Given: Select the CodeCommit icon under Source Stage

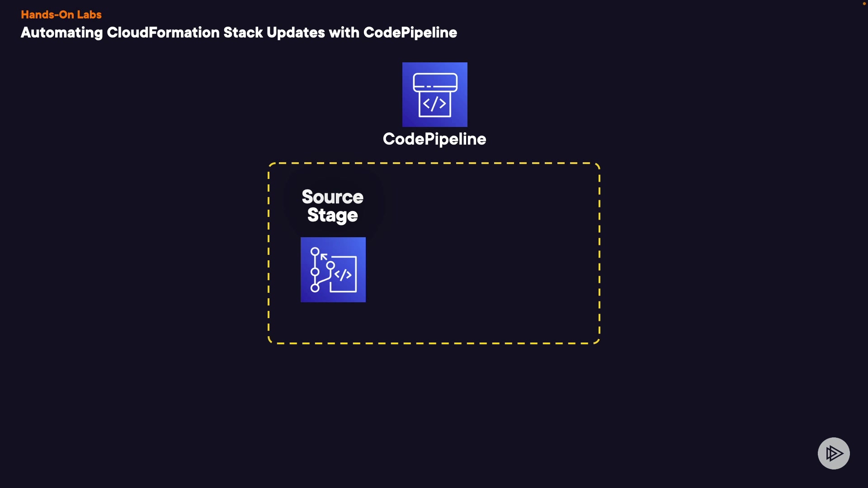Looking at the screenshot, I should tap(333, 270).
